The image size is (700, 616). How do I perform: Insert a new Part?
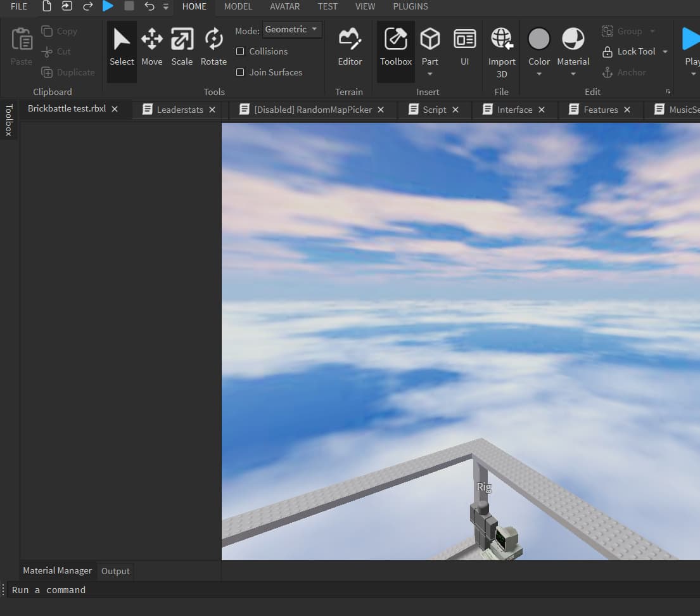coord(430,41)
